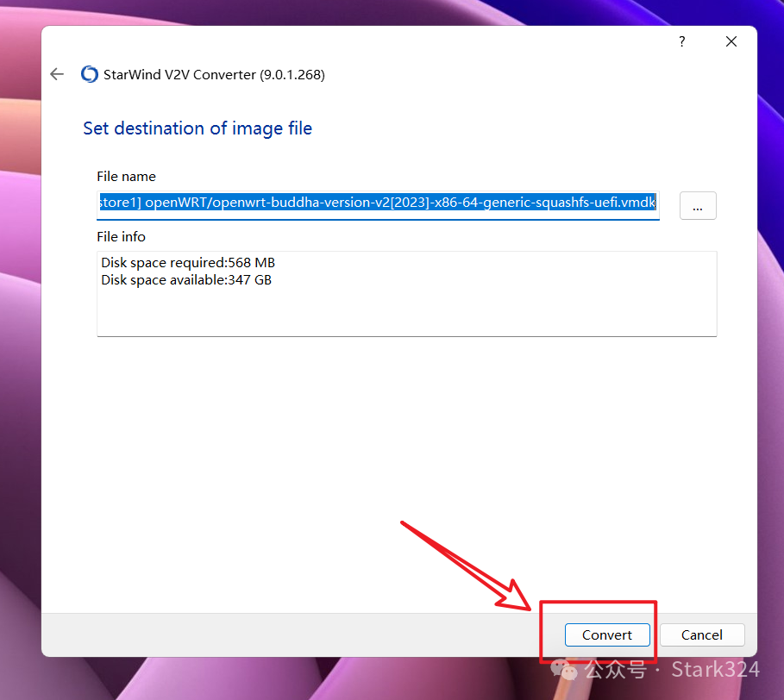Image resolution: width=784 pixels, height=700 pixels.
Task: Click the 'File info' label
Action: [x=121, y=237]
